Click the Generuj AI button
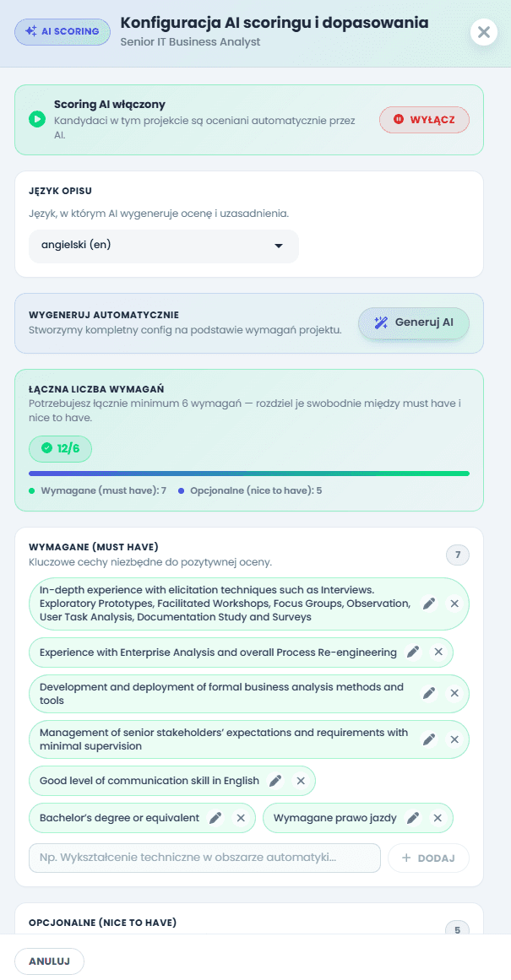 click(413, 323)
